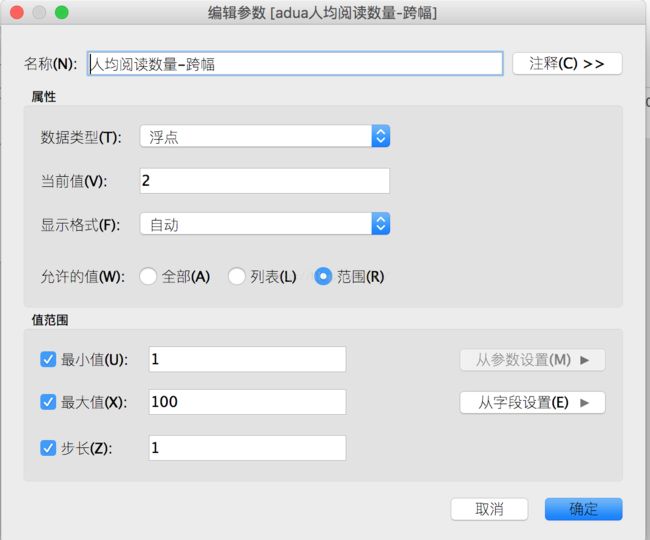The image size is (650, 540).
Task: Open the 数据类型(T) dropdown showing 浮点
Action: pyautogui.click(x=265, y=136)
